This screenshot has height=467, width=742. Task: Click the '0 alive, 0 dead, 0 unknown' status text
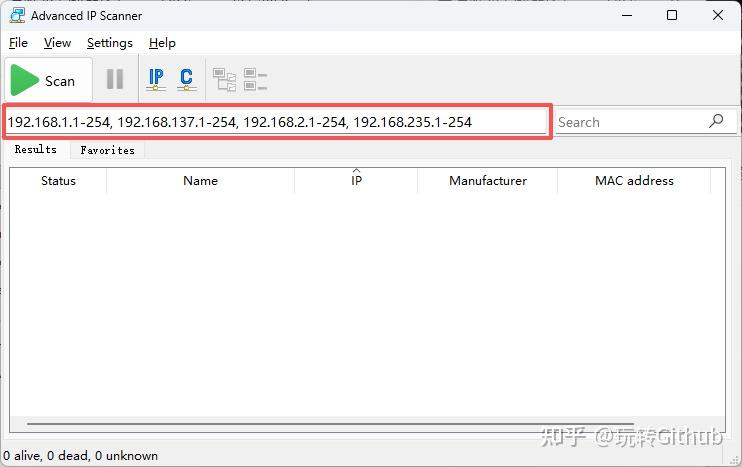[x=80, y=456]
